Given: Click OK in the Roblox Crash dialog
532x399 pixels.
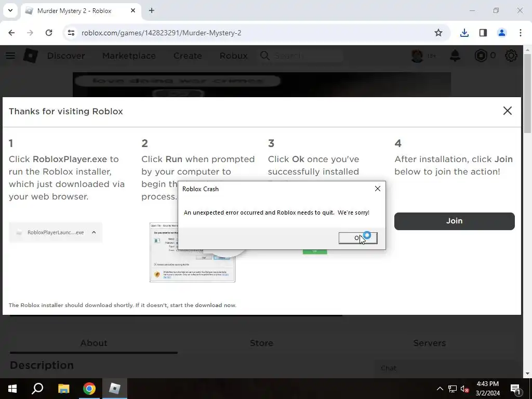Looking at the screenshot, I should pyautogui.click(x=357, y=238).
